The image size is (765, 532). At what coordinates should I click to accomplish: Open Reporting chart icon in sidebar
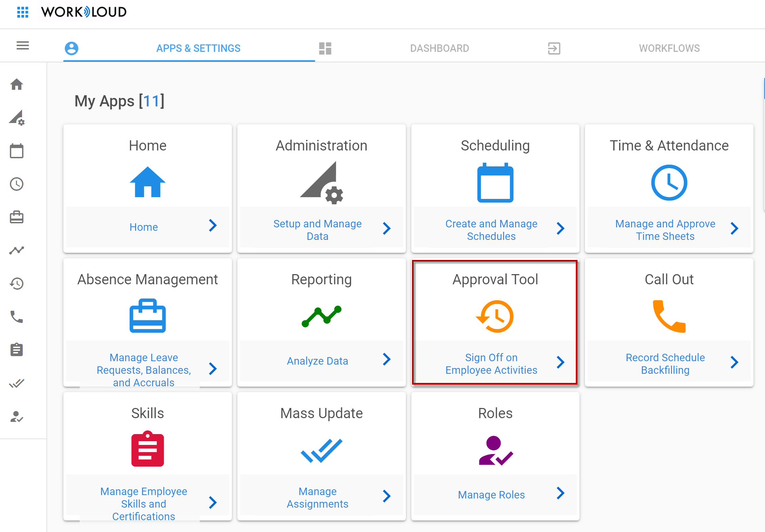pyautogui.click(x=17, y=250)
